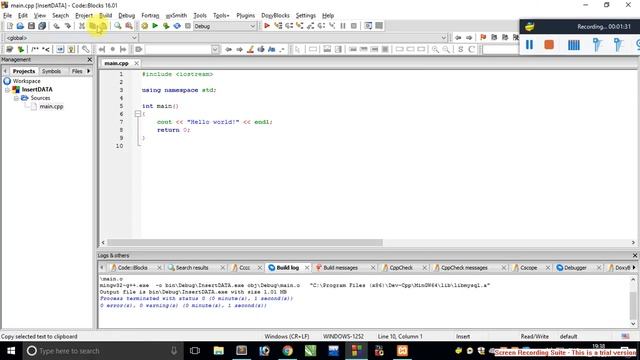
Task: Click the Zoom in browse toolbar icon
Action: [x=435, y=49]
